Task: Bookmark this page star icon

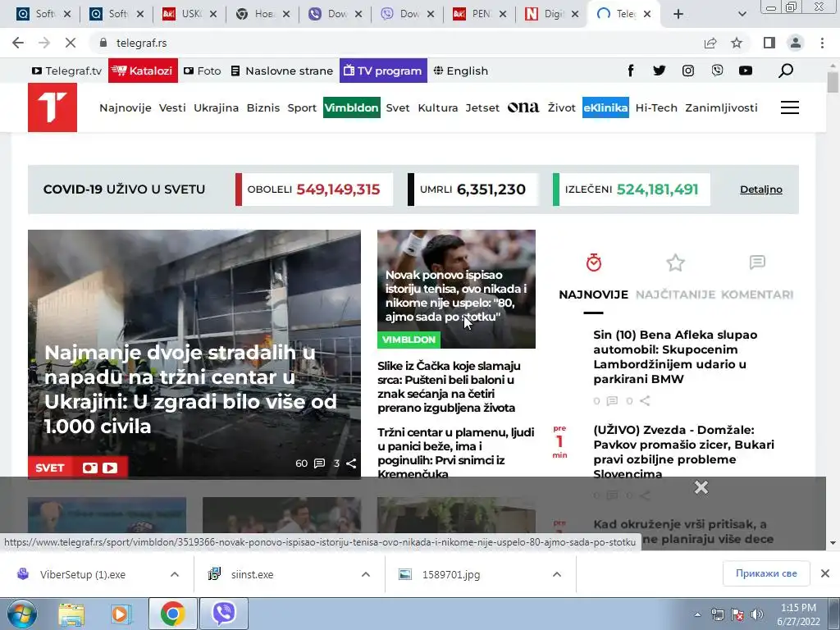Action: (x=737, y=43)
